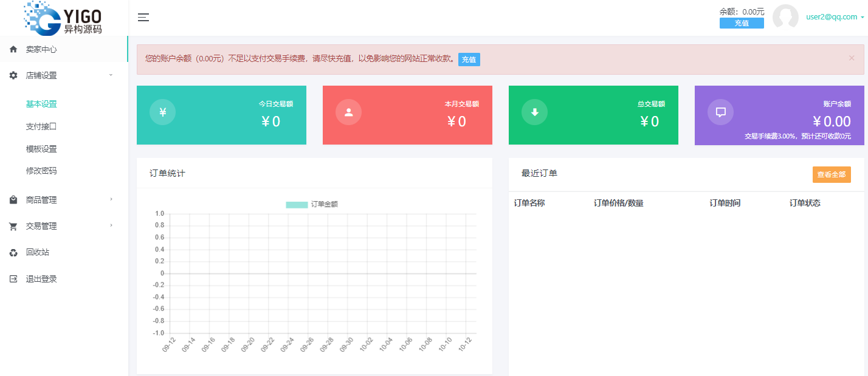Screen dimensions: 868x376
Task: Click the hamburger sidebar toggle icon
Action: [x=143, y=17]
